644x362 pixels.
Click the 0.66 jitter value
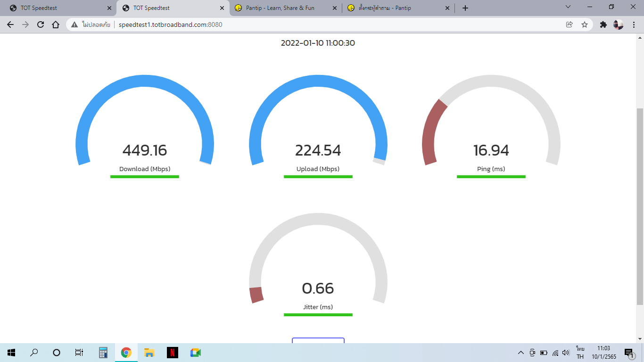pos(318,288)
